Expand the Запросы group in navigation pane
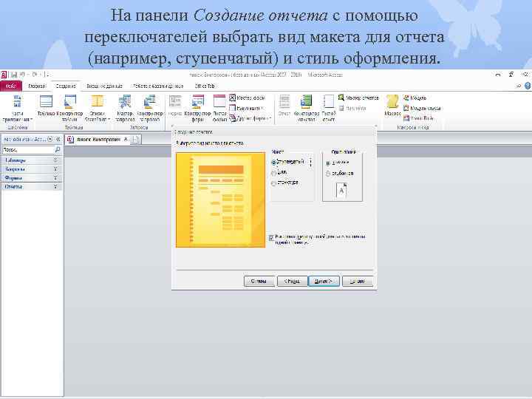The width and height of the screenshot is (532, 399). (x=32, y=169)
